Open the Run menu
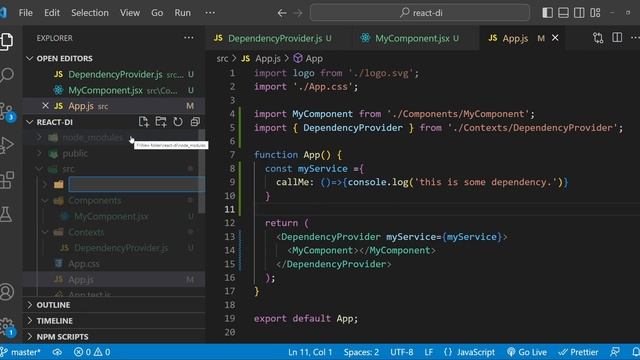This screenshot has height=360, width=640. click(182, 13)
